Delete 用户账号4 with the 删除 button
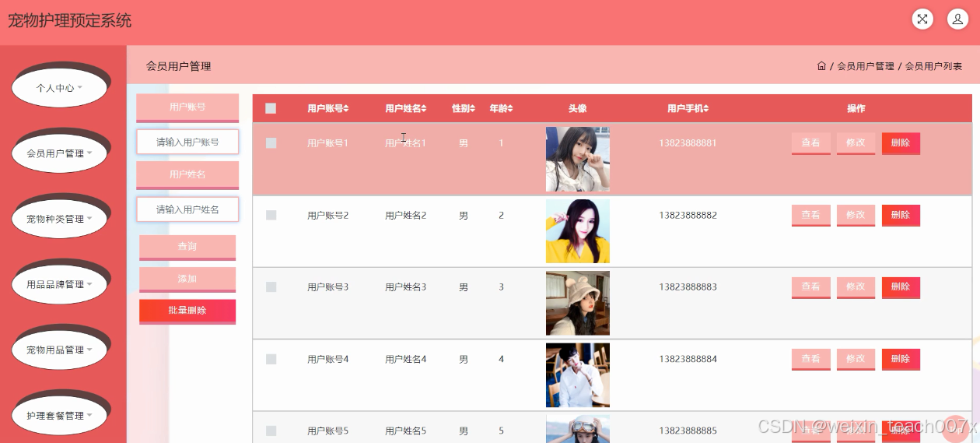Viewport: 980px width, 443px height. pyautogui.click(x=901, y=359)
